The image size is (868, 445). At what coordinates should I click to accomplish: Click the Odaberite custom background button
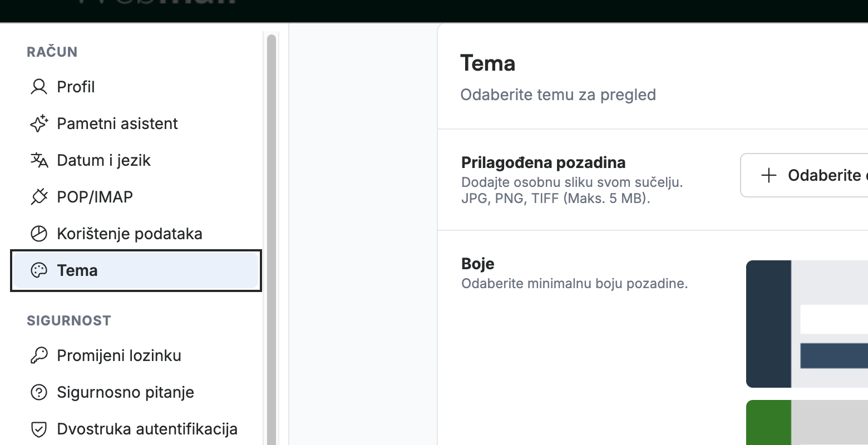click(x=805, y=175)
